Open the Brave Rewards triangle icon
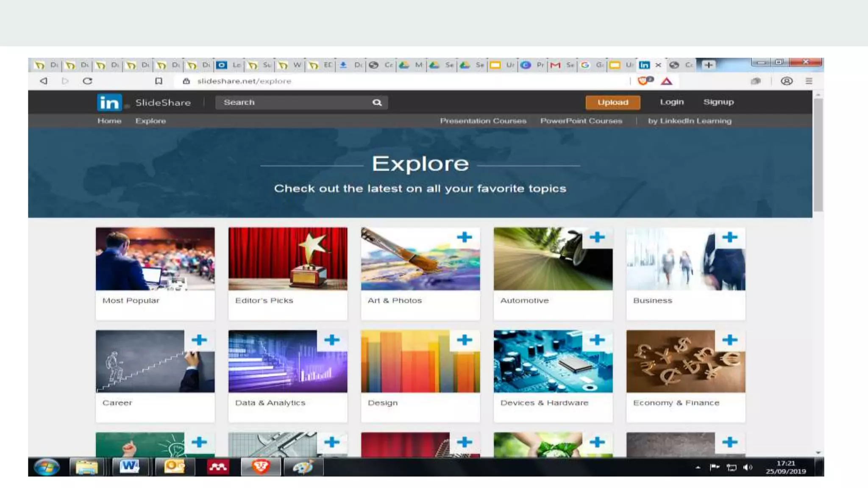This screenshot has width=868, height=488. pyautogui.click(x=666, y=81)
